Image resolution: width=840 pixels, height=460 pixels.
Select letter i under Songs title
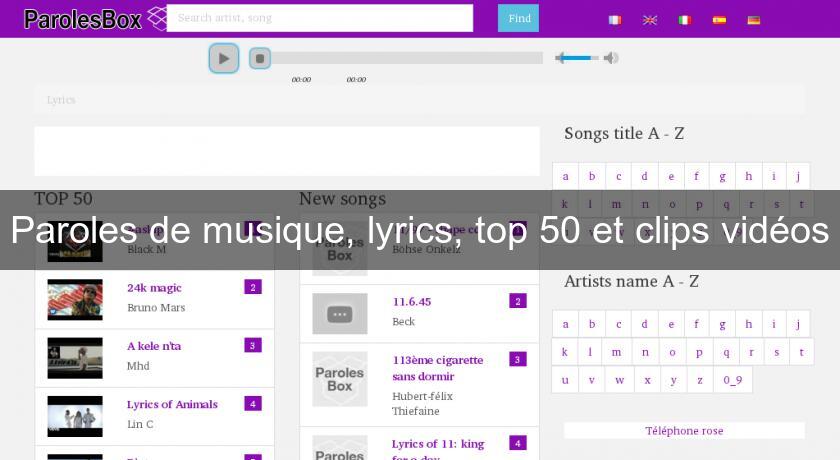[774, 176]
